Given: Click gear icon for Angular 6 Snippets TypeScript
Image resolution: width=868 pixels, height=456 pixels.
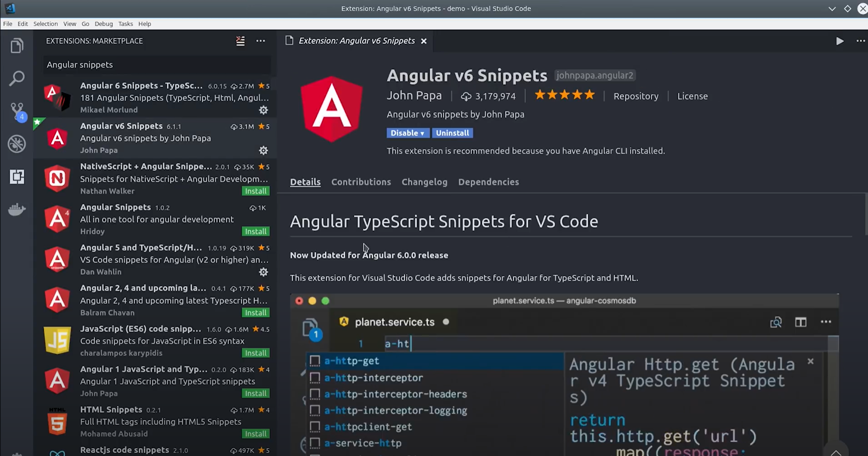Looking at the screenshot, I should (x=263, y=110).
